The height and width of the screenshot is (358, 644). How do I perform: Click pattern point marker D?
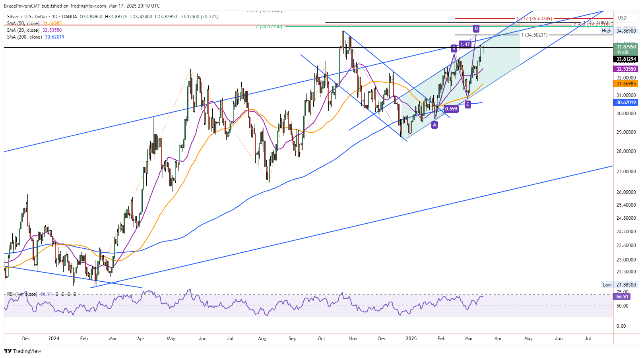476,29
